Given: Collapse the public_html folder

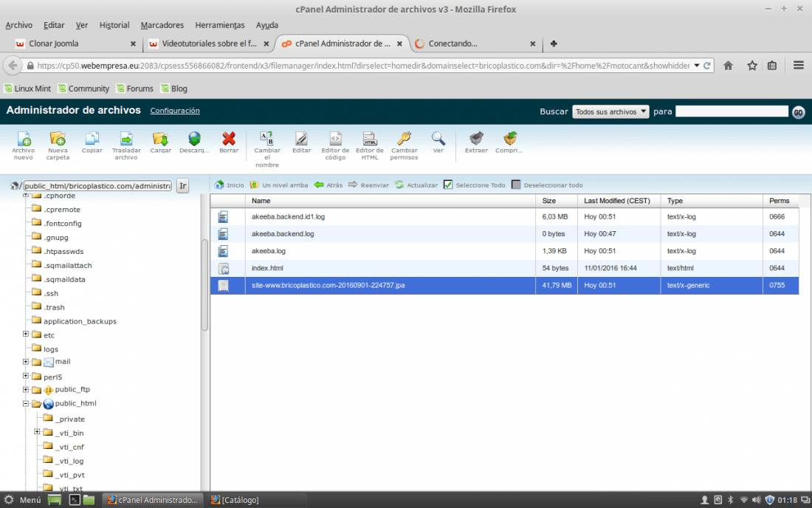Looking at the screenshot, I should [26, 403].
